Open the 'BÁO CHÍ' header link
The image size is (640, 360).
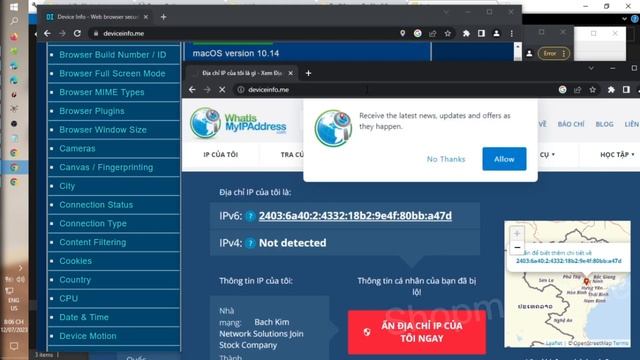tap(571, 124)
